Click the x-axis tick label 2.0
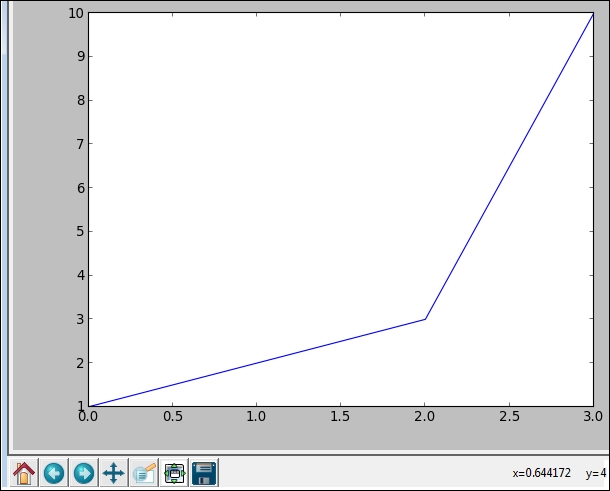Image resolution: width=610 pixels, height=491 pixels. pos(424,417)
